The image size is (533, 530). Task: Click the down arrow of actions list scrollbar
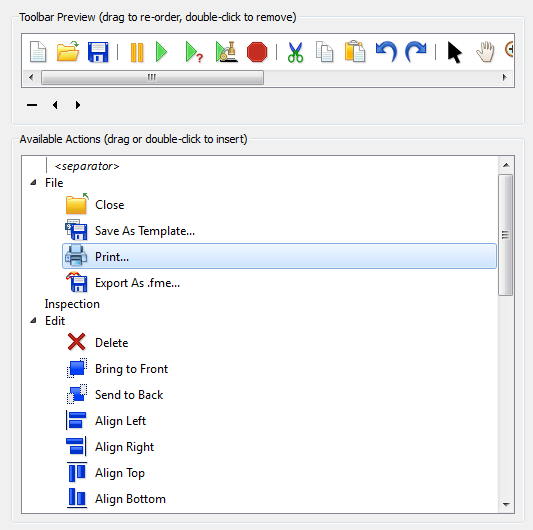point(506,505)
